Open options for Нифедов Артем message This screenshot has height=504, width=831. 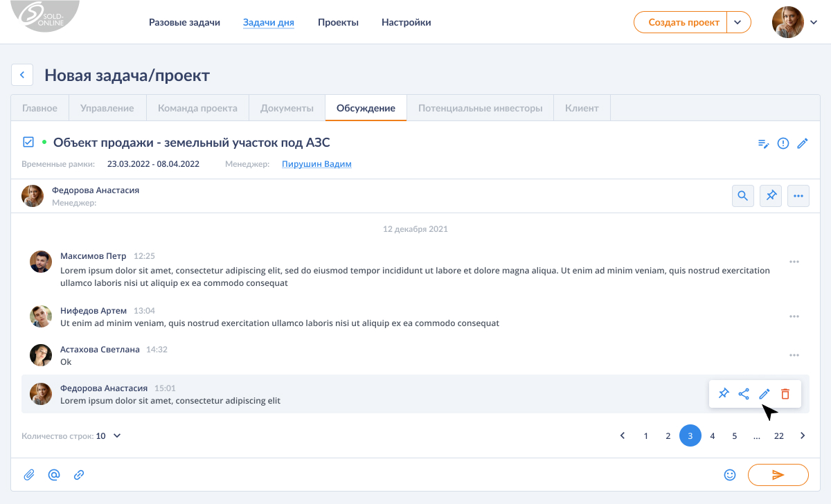pyautogui.click(x=794, y=316)
